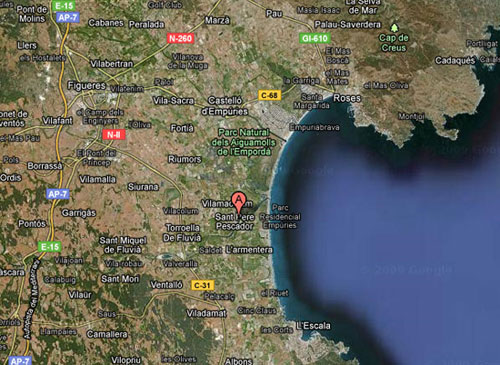Viewport: 500px width, 365px height.
Task: Click the Empuriabrava label
Action: point(314,127)
